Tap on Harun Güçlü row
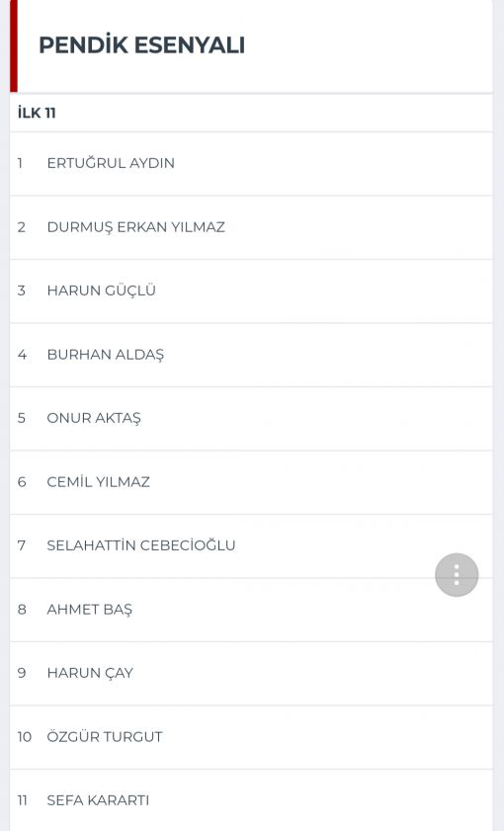 tap(251, 291)
